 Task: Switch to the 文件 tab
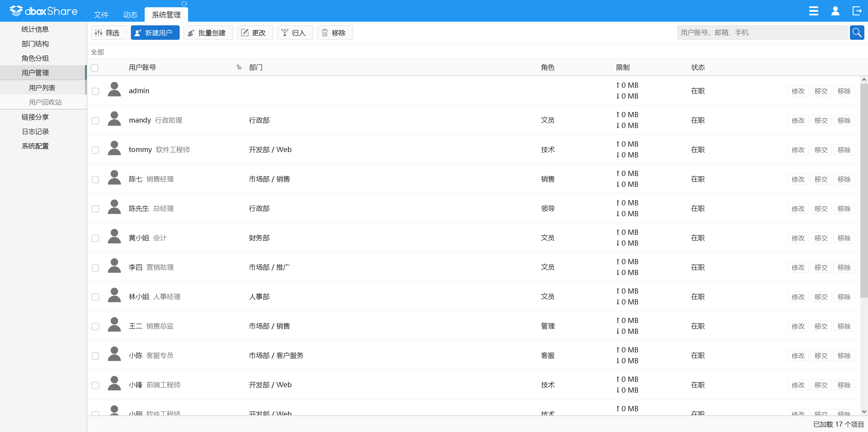click(101, 14)
